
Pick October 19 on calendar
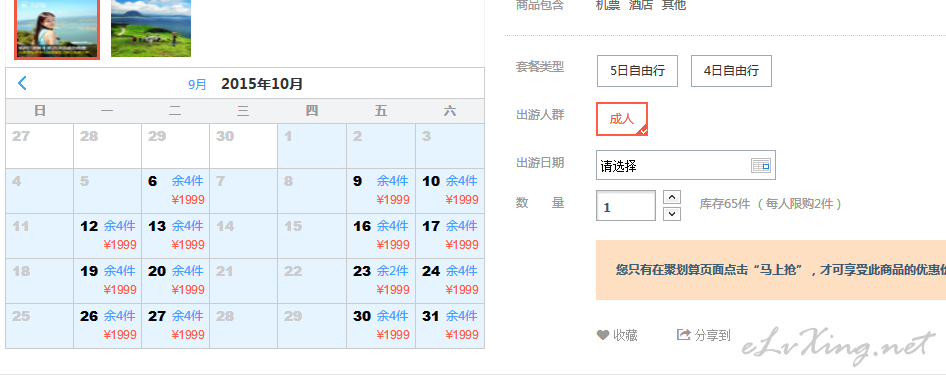(107, 281)
